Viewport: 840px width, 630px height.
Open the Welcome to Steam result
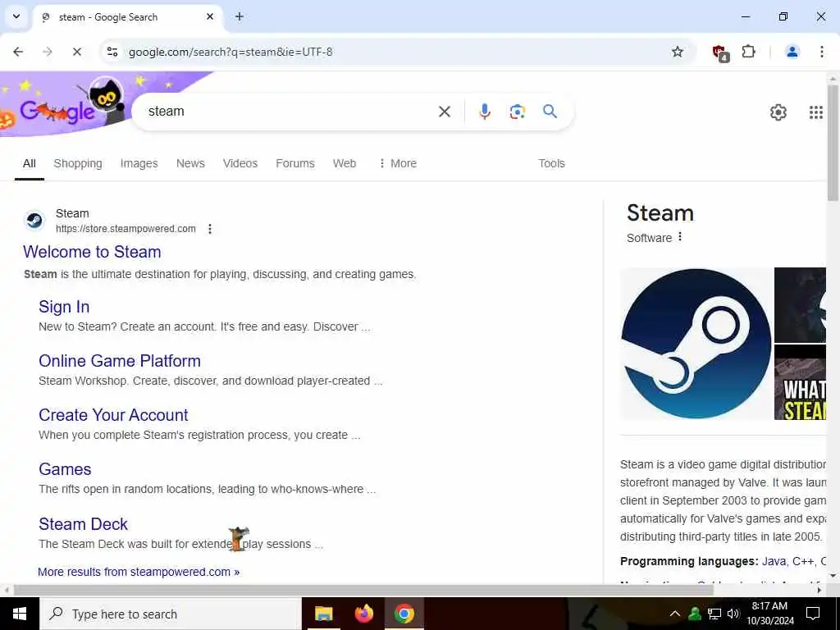coord(92,252)
